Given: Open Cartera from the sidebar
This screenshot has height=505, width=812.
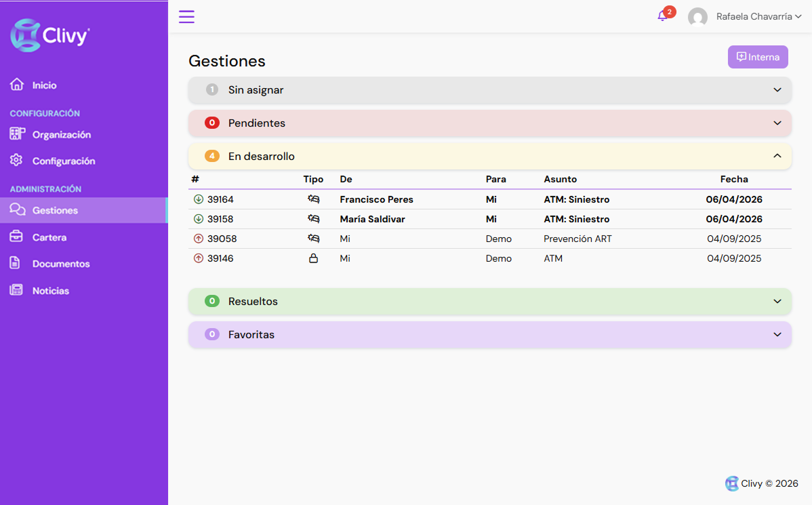Looking at the screenshot, I should click(49, 237).
